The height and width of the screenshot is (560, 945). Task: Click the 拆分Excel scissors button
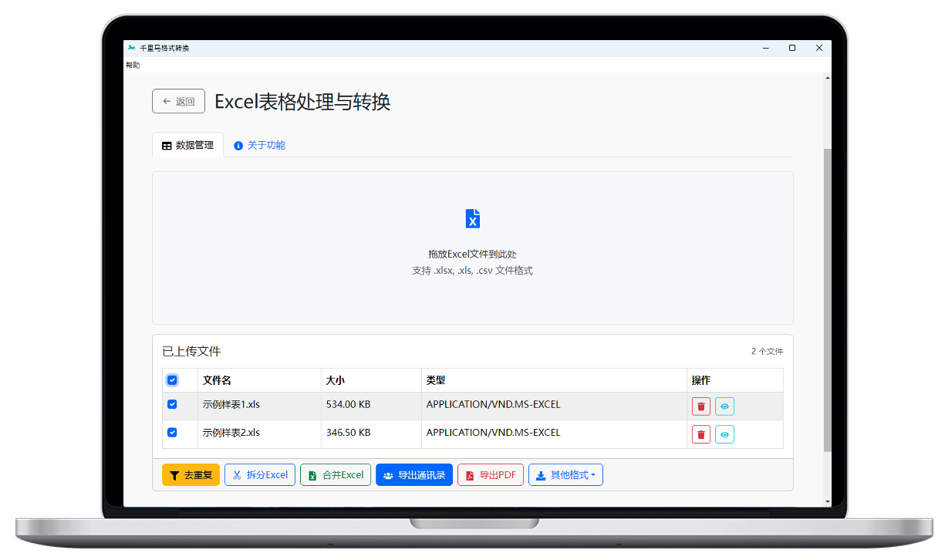pos(260,475)
